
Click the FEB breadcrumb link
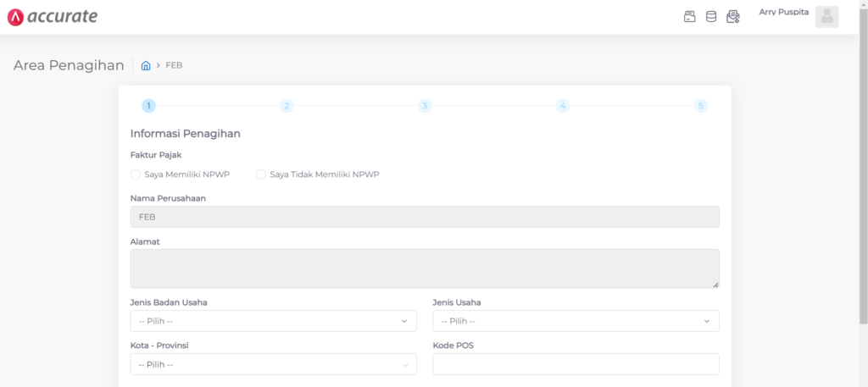point(174,66)
